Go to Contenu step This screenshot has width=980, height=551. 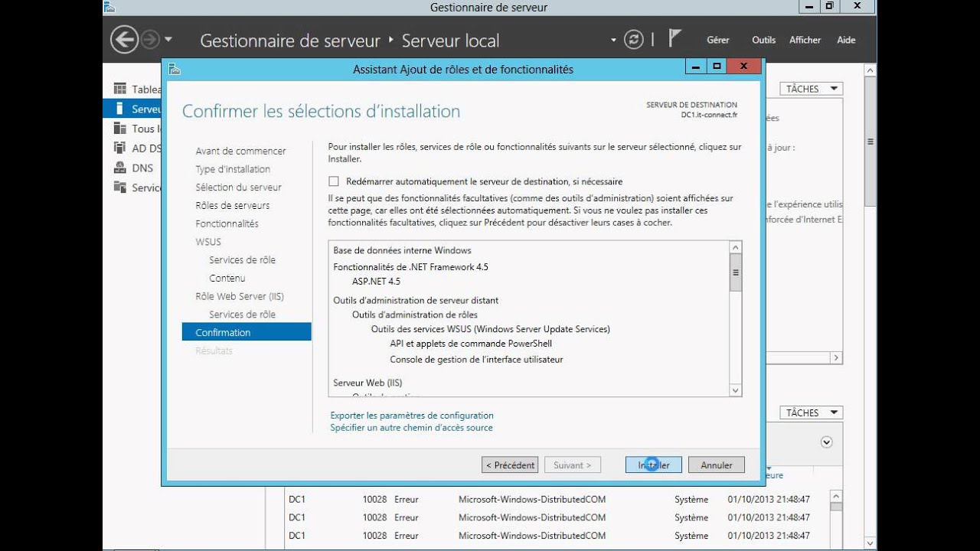(x=227, y=279)
